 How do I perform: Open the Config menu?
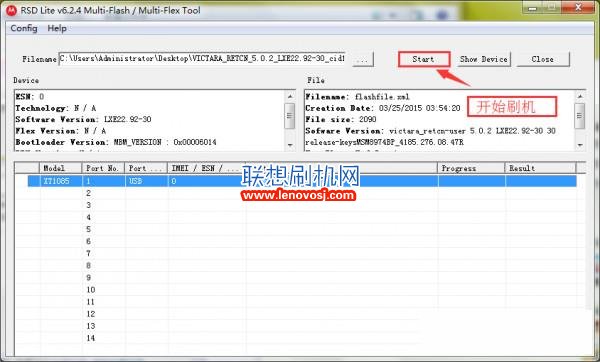pos(24,28)
